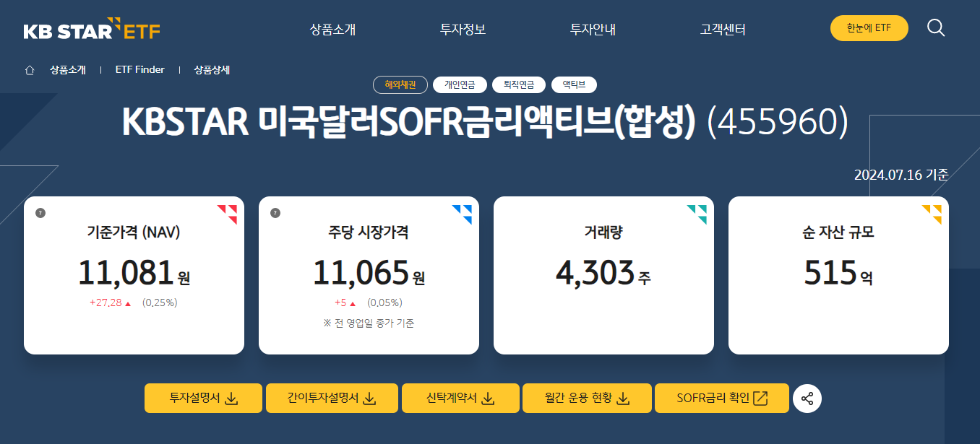The width and height of the screenshot is (980, 444).
Task: Click the 해외채권 tag
Action: pos(400,85)
